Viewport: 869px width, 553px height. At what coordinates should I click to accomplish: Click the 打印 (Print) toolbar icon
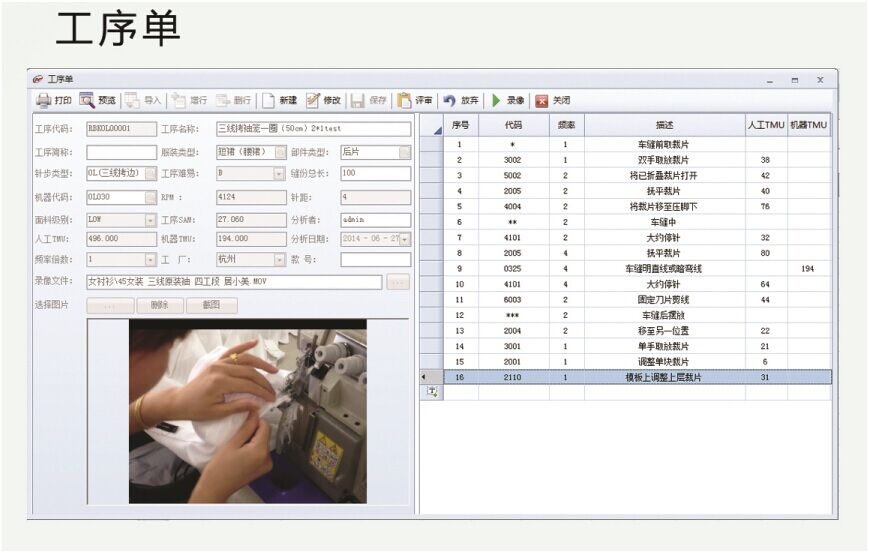click(44, 101)
